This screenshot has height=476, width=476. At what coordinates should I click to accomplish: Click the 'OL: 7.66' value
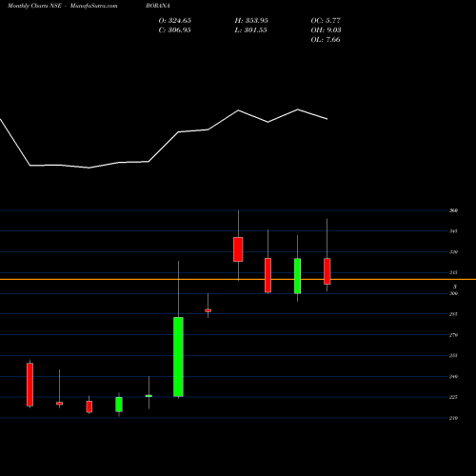[x=326, y=40]
